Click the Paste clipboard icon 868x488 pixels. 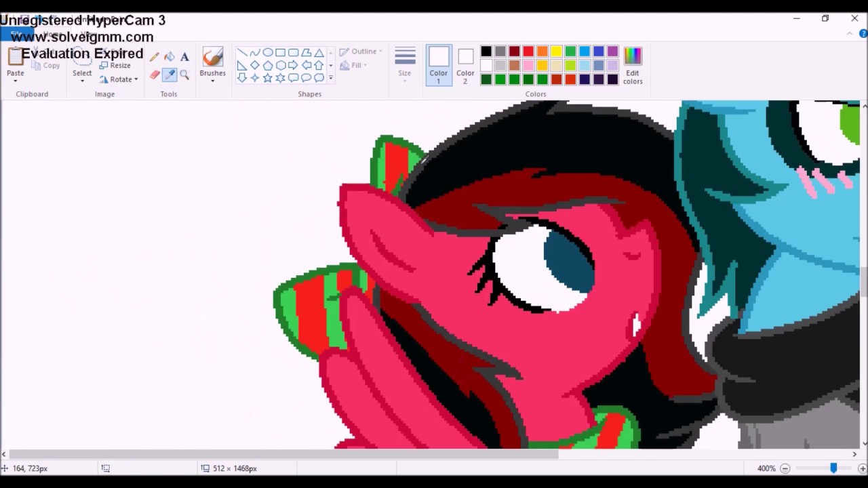pos(15,57)
